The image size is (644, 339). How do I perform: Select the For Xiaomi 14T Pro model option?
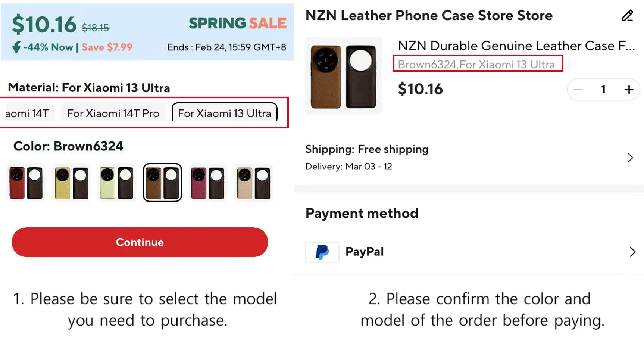click(113, 113)
